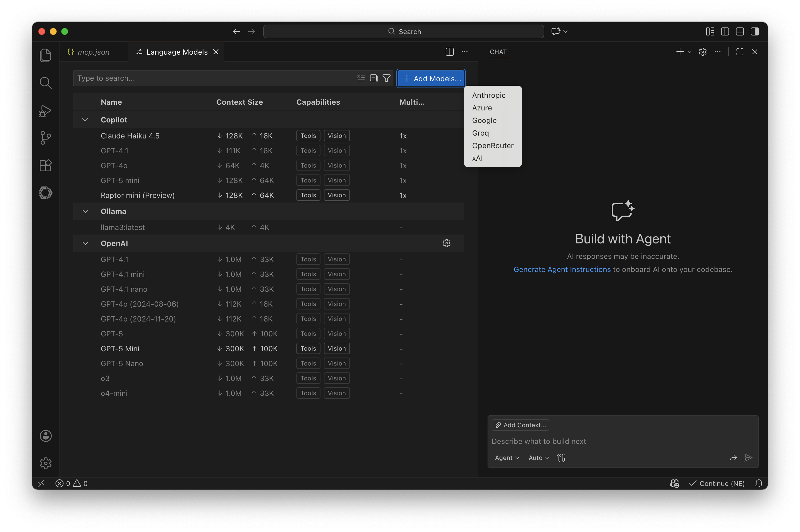Click the Customize Layout icon
This screenshot has height=532, width=800.
coord(710,31)
